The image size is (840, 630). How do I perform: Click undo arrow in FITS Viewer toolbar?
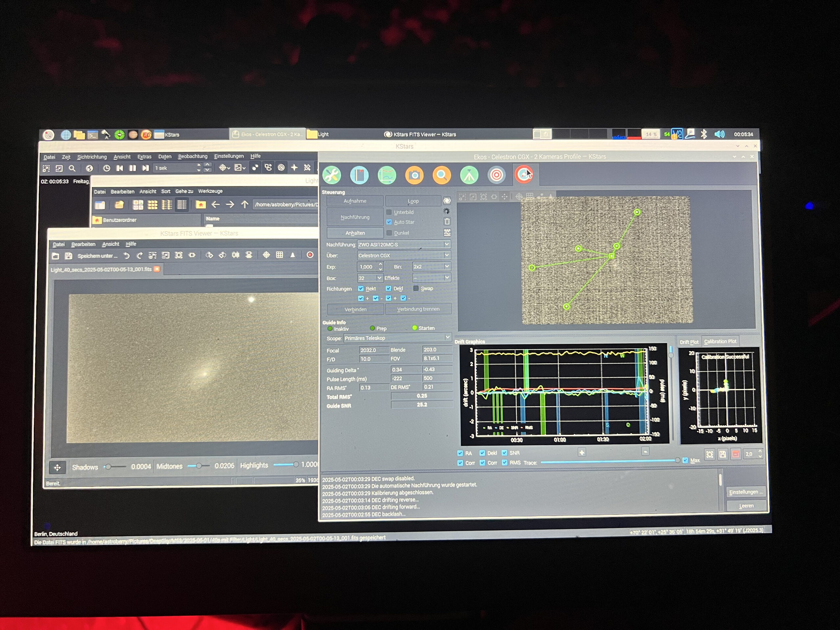[x=126, y=256]
